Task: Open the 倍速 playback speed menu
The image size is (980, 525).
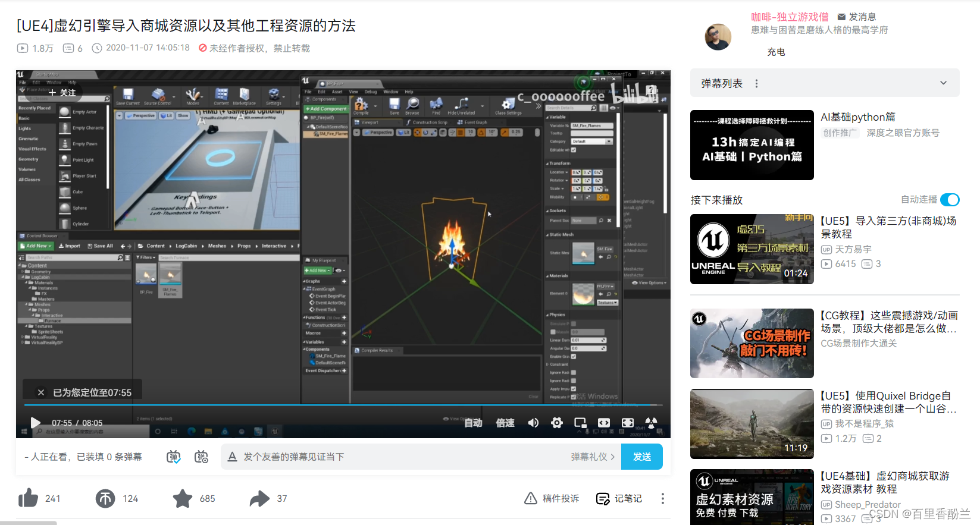Action: 505,423
